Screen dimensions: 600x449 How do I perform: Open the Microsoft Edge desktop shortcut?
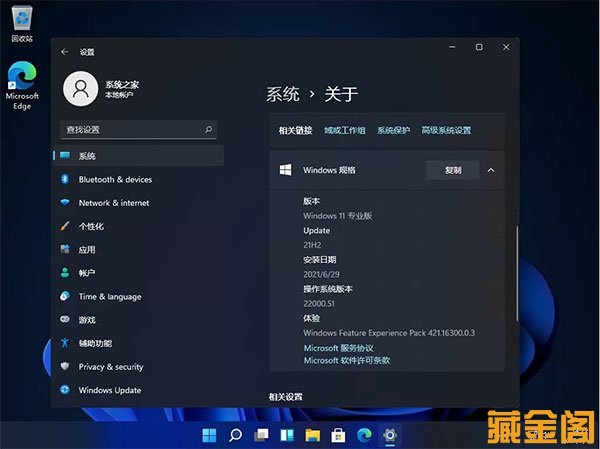[x=22, y=85]
